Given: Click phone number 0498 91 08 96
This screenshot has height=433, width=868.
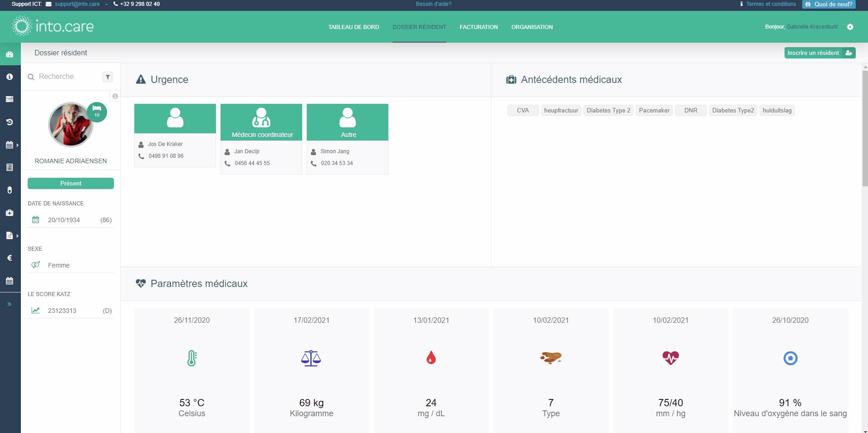Looking at the screenshot, I should (166, 156).
